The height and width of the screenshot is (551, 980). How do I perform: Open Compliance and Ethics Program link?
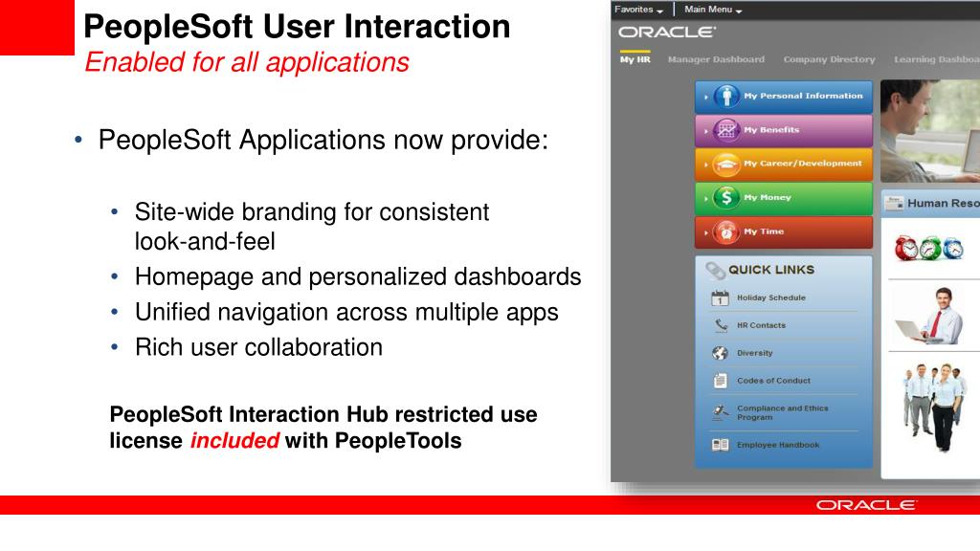[x=783, y=412]
